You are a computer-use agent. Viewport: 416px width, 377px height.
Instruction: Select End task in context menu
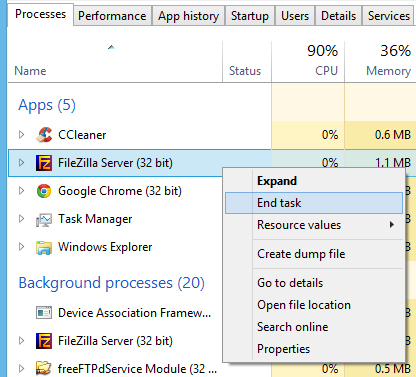coord(314,203)
